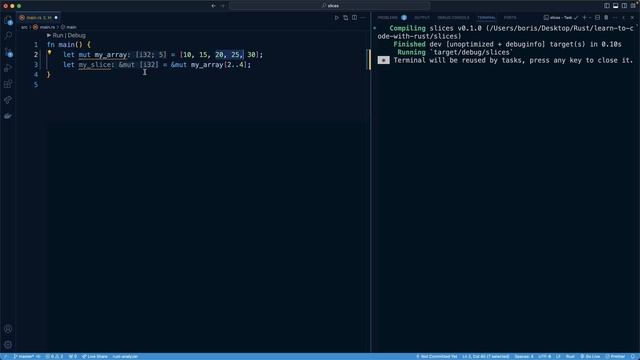Open errors and warnings count in status bar
This screenshot has height=360, width=640.
coord(54,356)
